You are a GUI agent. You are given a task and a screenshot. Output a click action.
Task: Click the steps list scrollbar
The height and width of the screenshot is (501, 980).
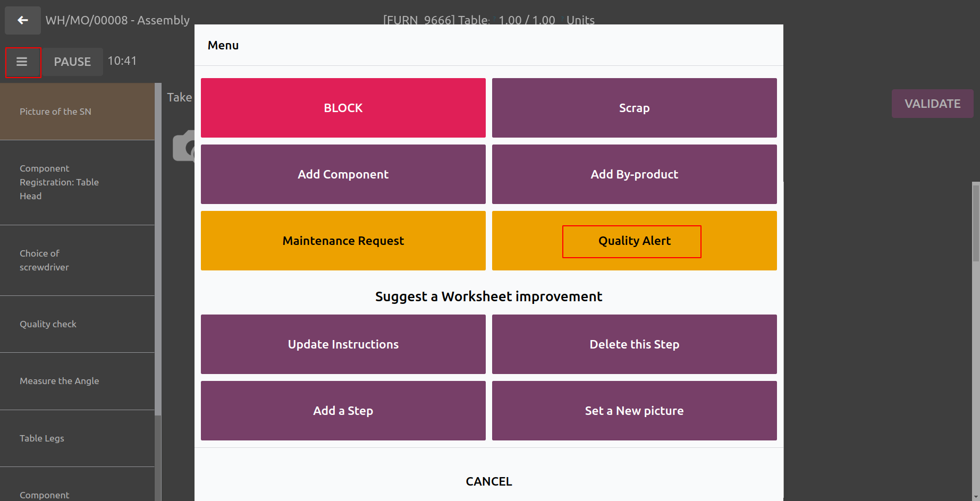[158, 250]
